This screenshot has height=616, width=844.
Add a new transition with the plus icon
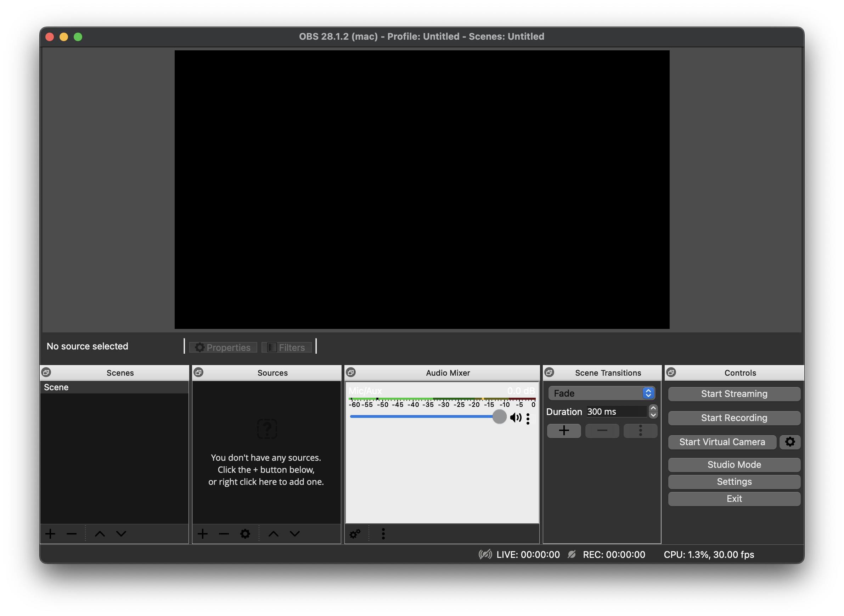click(564, 431)
